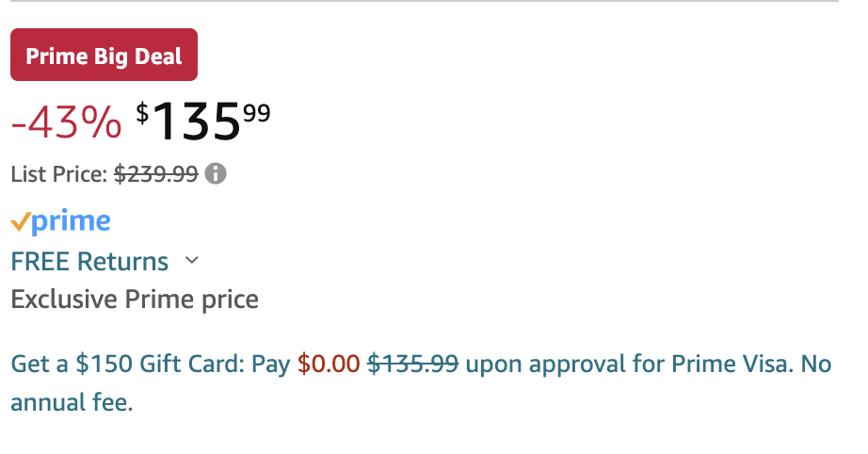Screen dimensions: 868x454
Task: Click the blue prime logo text
Action: click(x=71, y=222)
